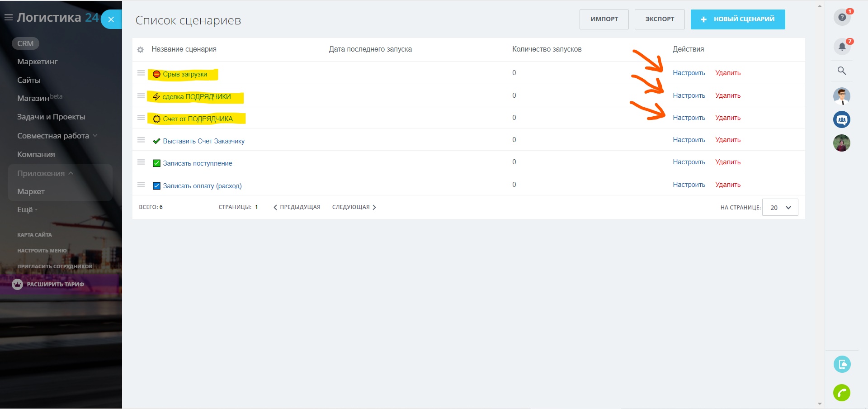Click Настроить for Срыв загрузки scenario

[x=689, y=73]
